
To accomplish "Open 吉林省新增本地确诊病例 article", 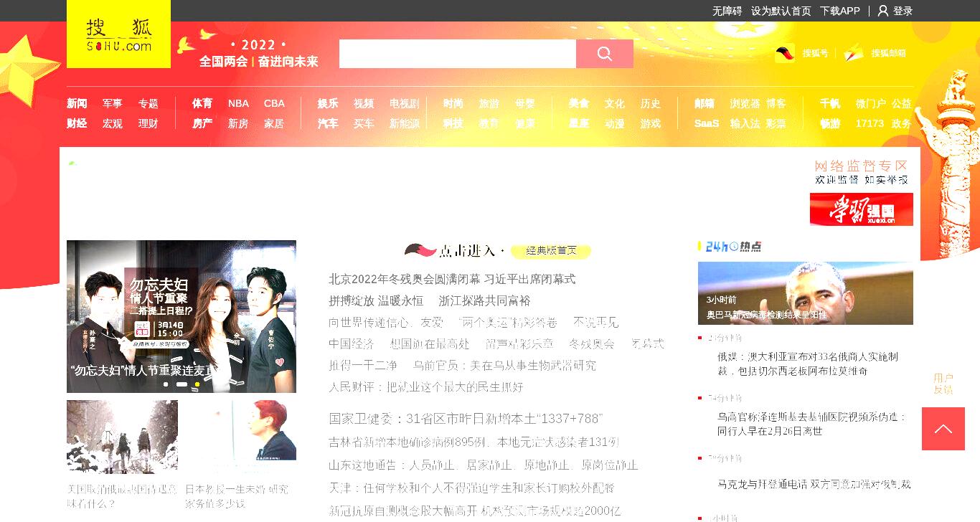I will [x=474, y=442].
